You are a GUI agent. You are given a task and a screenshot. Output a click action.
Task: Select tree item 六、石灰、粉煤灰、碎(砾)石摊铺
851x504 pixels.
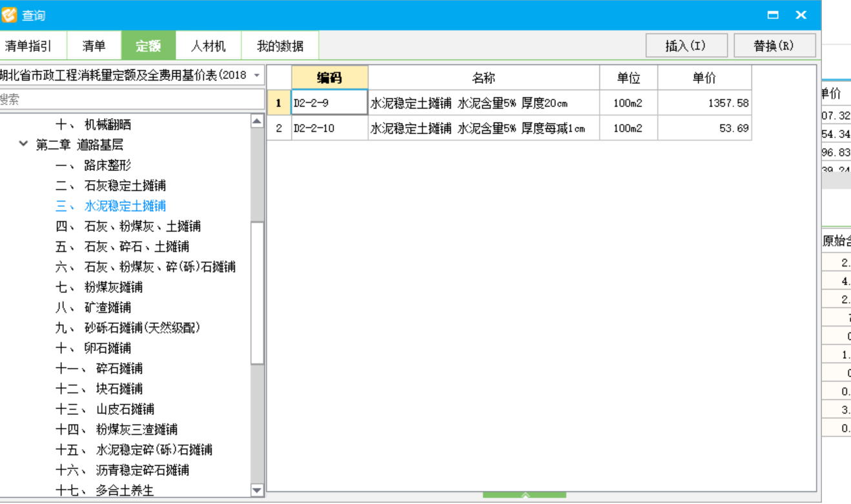pos(145,267)
